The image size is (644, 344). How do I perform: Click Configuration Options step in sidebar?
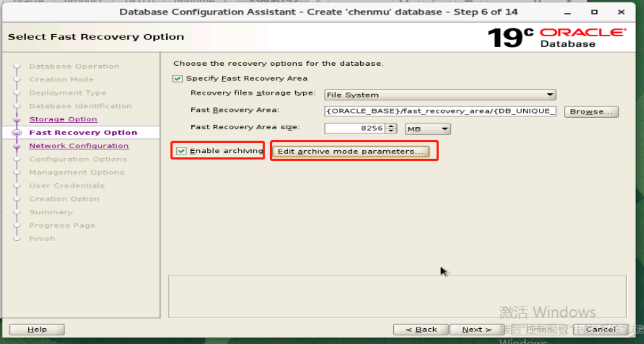78,159
